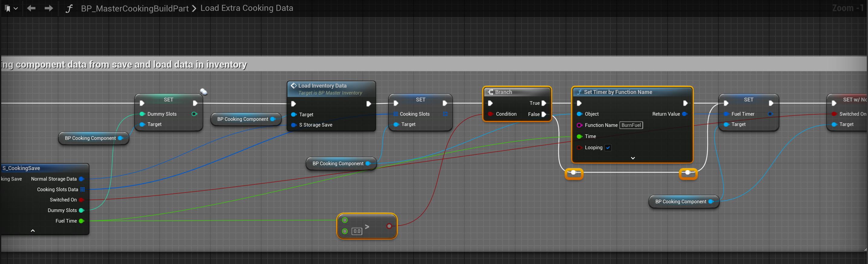Click the Branch node False exec pin
Screen dimensions: 868x264
coord(544,114)
